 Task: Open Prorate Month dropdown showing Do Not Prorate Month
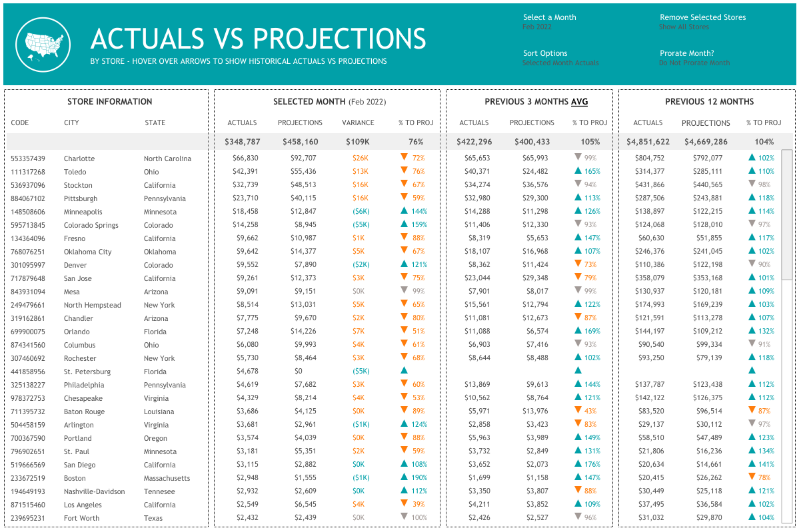pyautogui.click(x=694, y=63)
